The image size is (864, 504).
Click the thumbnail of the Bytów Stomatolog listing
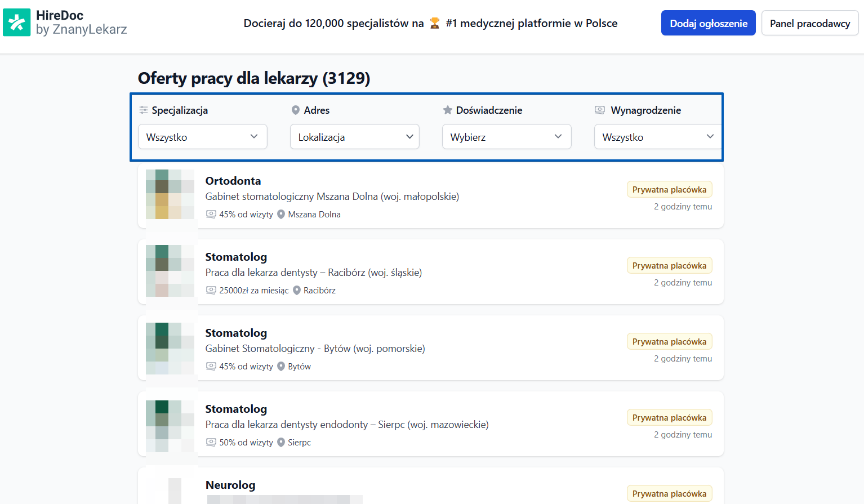click(x=170, y=347)
